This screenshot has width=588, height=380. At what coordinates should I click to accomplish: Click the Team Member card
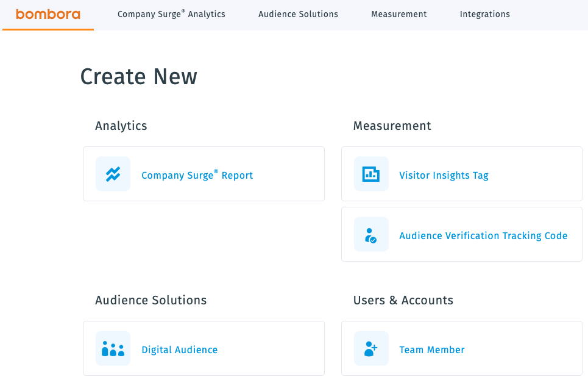(x=462, y=348)
